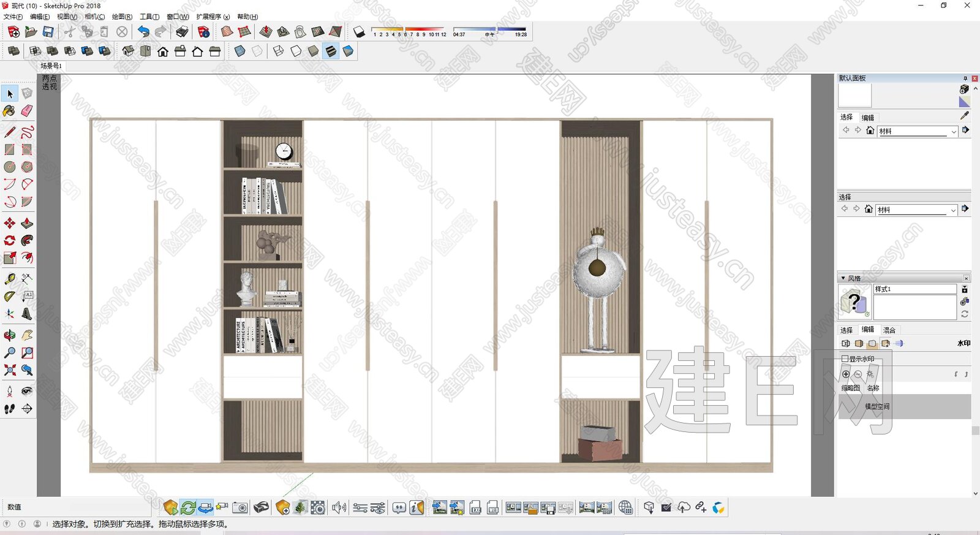Enable Wireframe face style
The width and height of the screenshot is (980, 535).
click(x=279, y=51)
